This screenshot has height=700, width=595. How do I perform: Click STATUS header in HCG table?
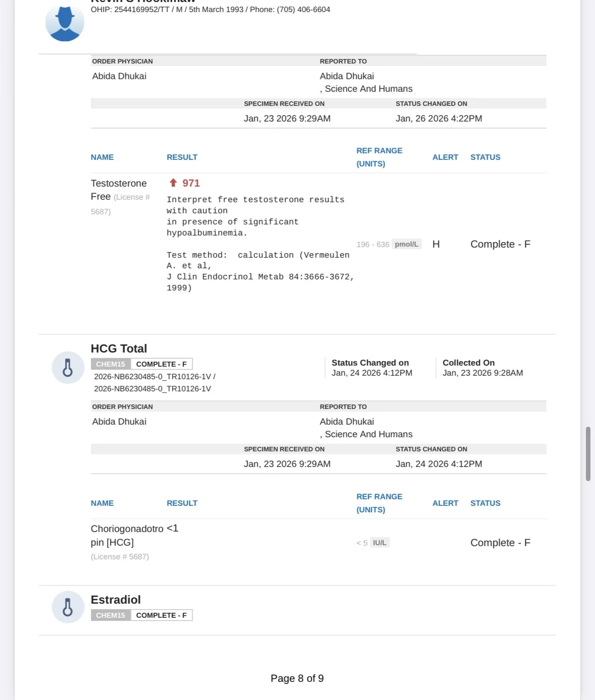pyautogui.click(x=485, y=503)
